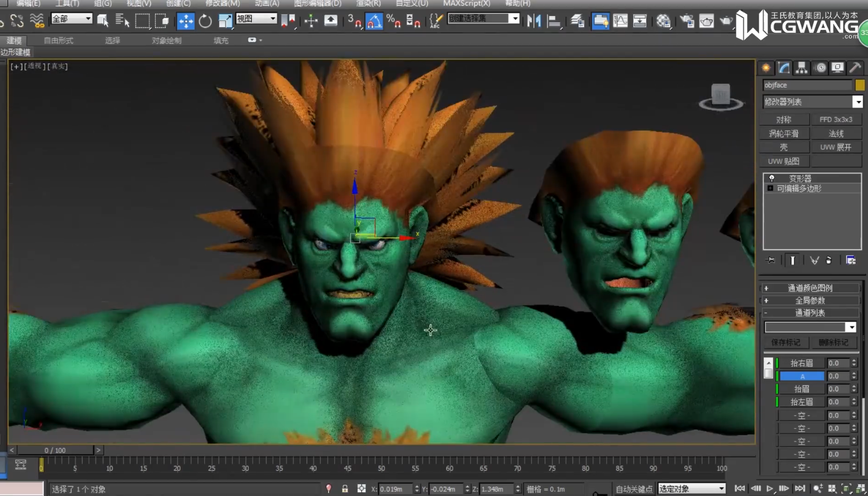Click the Window/Crossing selection icon
The width and height of the screenshot is (868, 496).
tap(162, 21)
